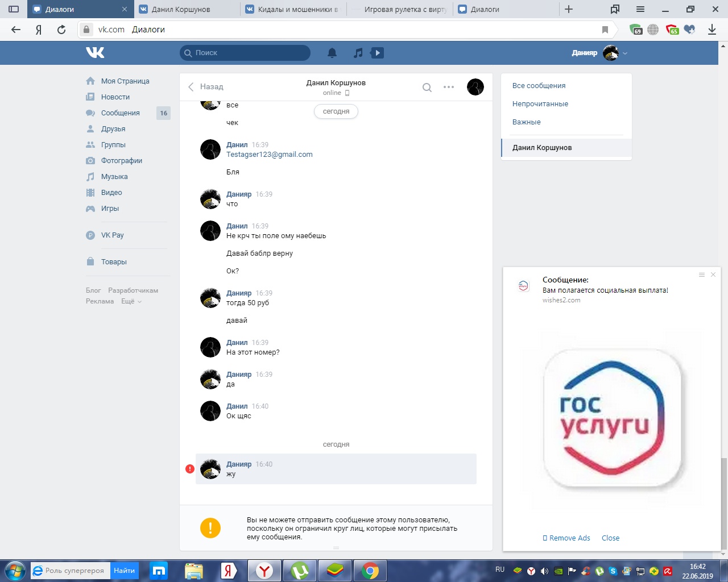Click the video play icon in header
Image resolution: width=728 pixels, height=582 pixels.
(377, 53)
